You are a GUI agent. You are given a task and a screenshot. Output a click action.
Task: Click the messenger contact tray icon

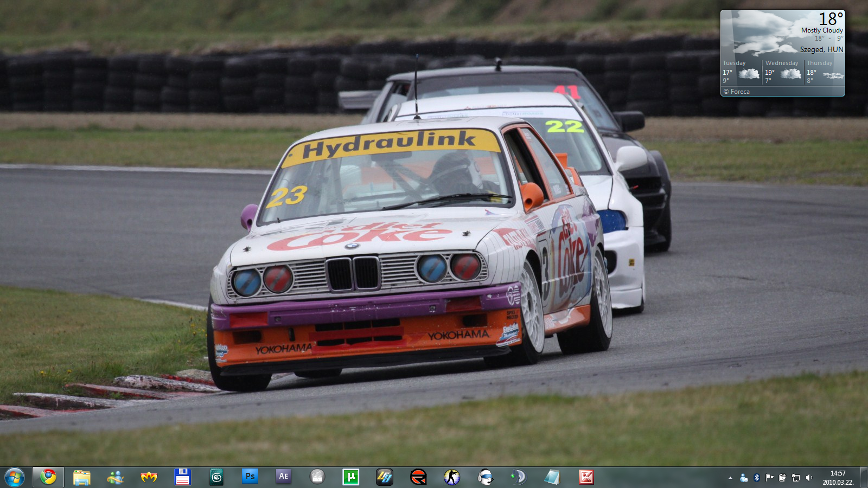point(744,478)
